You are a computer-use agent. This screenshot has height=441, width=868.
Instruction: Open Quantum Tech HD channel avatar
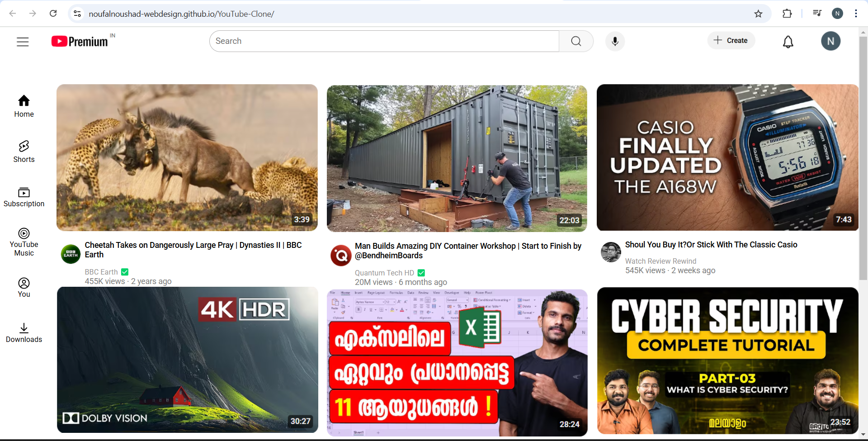(x=341, y=256)
